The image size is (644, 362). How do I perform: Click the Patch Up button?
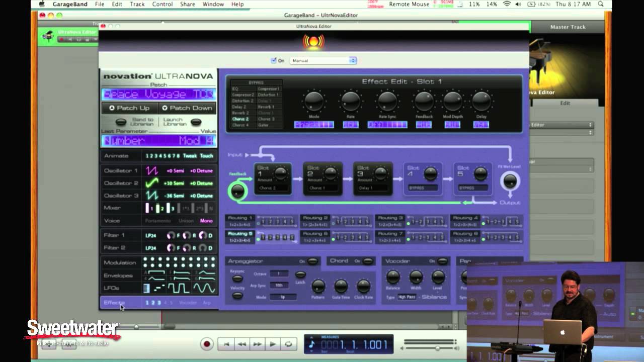(x=129, y=108)
